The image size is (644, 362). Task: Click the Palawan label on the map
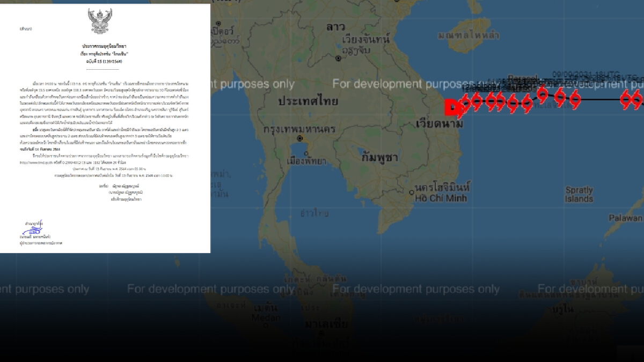click(x=625, y=218)
